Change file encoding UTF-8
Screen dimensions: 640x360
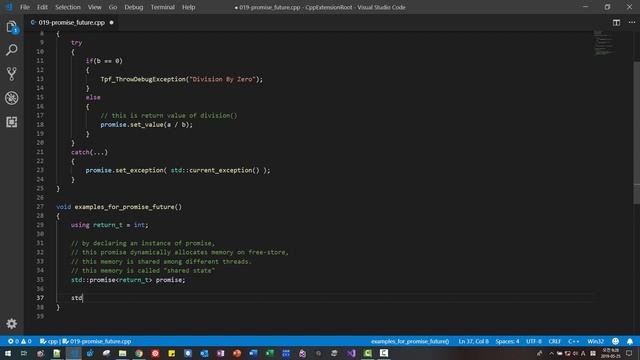[534, 341]
